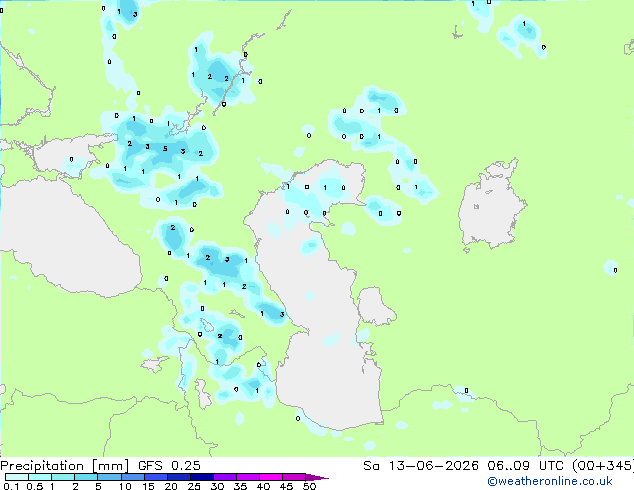Click the Sa 13-06-2026 date text
This screenshot has width=634, height=490.
[x=421, y=466]
